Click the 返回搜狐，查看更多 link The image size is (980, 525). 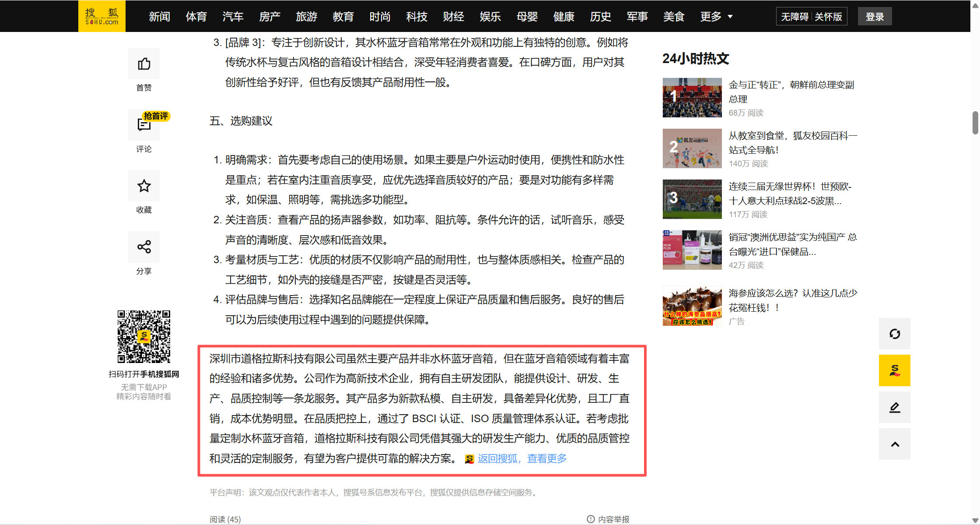pyautogui.click(x=522, y=458)
